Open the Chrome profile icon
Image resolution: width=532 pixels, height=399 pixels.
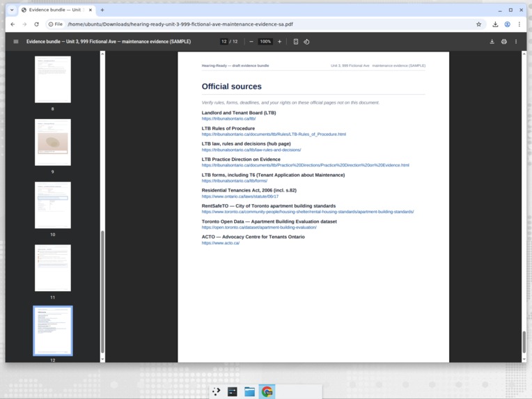click(507, 24)
